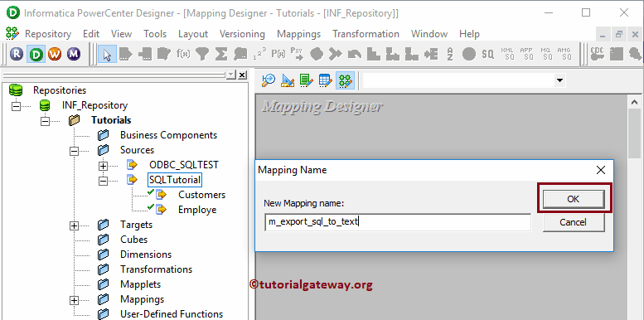Switch to the Mapping Designer tool icon

coord(345,80)
